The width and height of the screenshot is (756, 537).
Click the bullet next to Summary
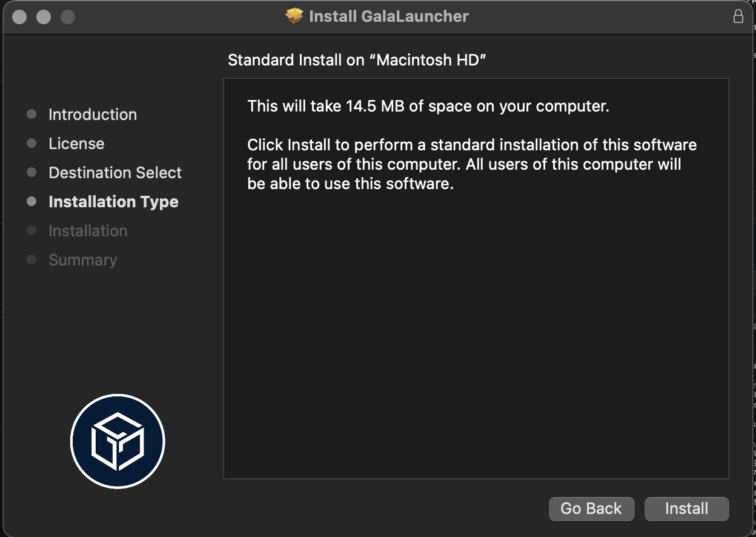pos(32,260)
